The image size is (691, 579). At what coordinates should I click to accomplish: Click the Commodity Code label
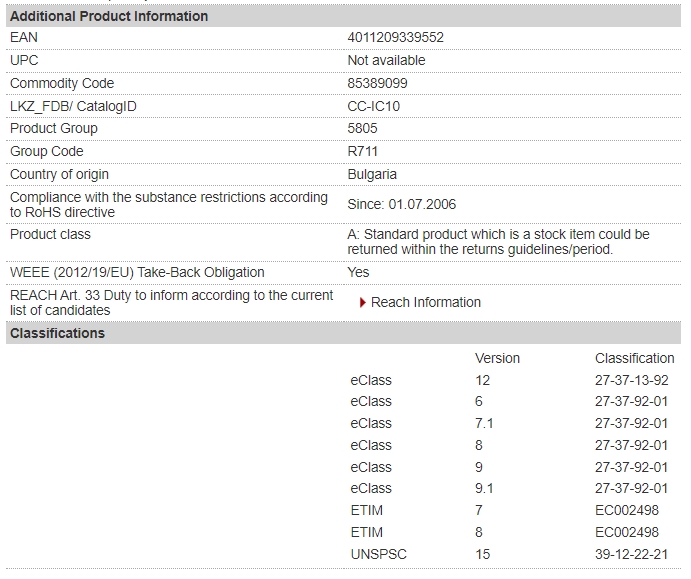click(x=62, y=83)
